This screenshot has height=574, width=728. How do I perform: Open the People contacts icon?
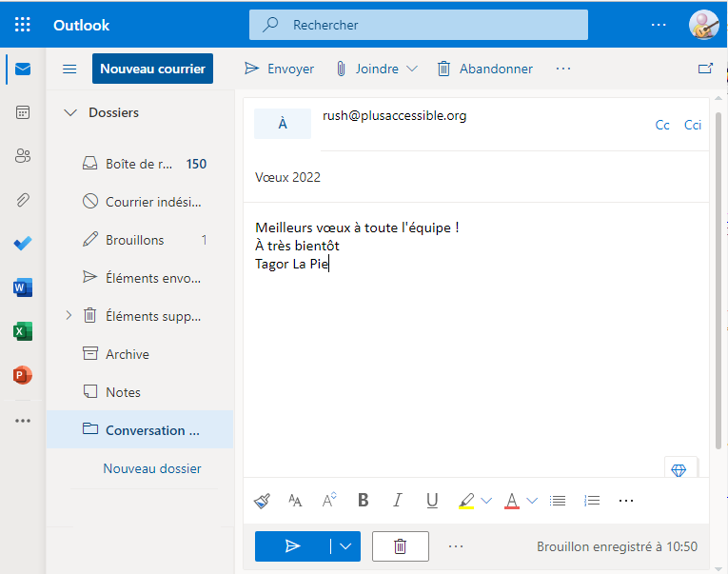(x=23, y=156)
